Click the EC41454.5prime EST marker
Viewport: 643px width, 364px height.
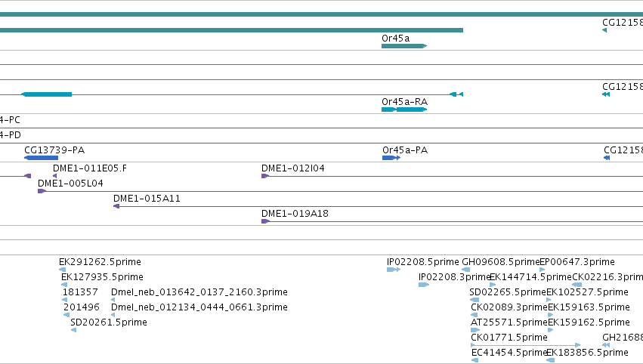tap(475, 360)
